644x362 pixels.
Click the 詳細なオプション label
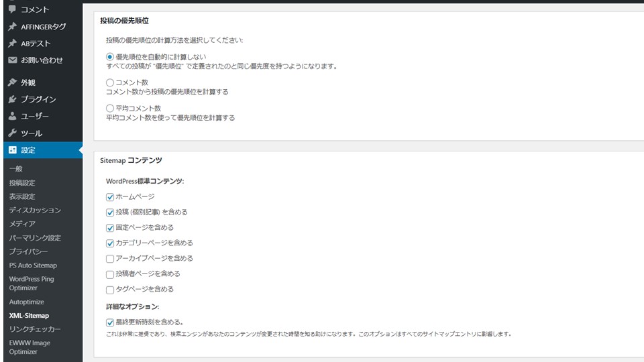click(132, 306)
